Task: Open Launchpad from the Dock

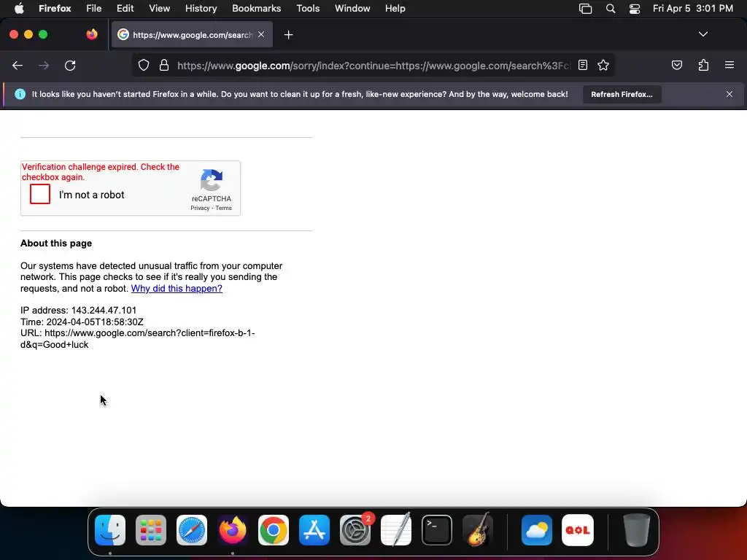Action: point(151,530)
